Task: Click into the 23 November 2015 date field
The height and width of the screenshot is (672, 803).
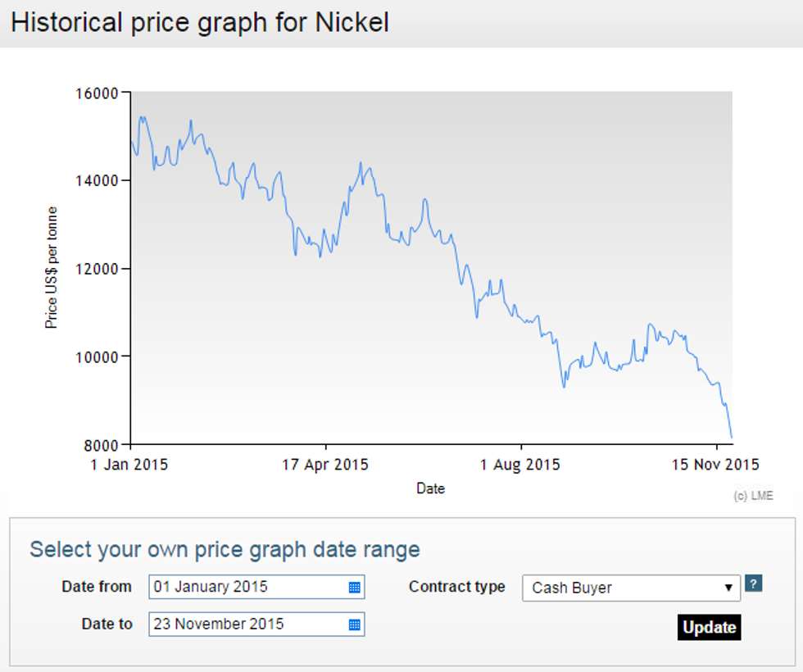Action: tap(246, 624)
